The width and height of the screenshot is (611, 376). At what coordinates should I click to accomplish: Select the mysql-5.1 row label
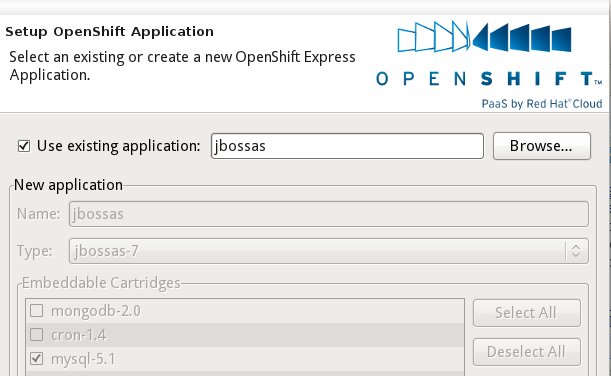(83, 359)
